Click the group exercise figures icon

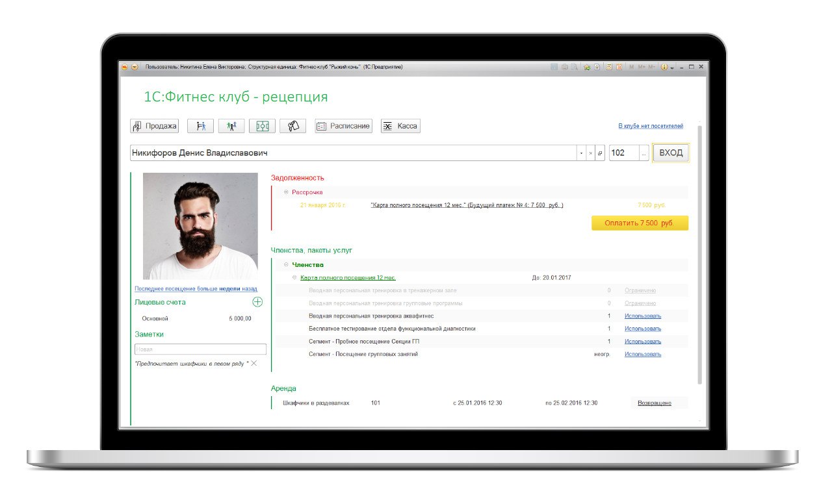[231, 126]
